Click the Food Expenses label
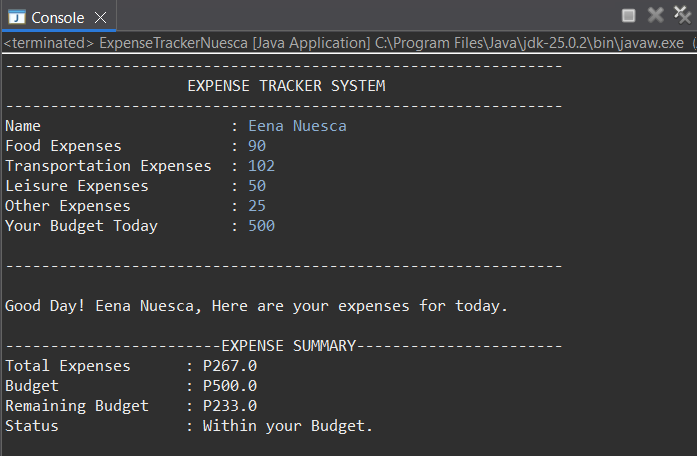 point(63,146)
